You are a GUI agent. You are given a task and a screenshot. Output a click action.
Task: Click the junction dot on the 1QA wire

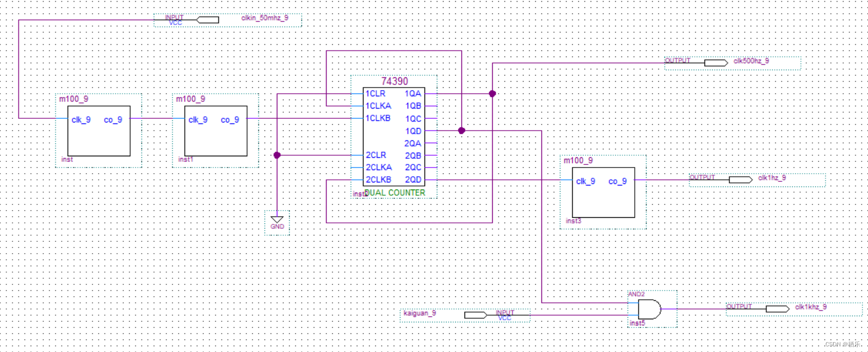492,94
